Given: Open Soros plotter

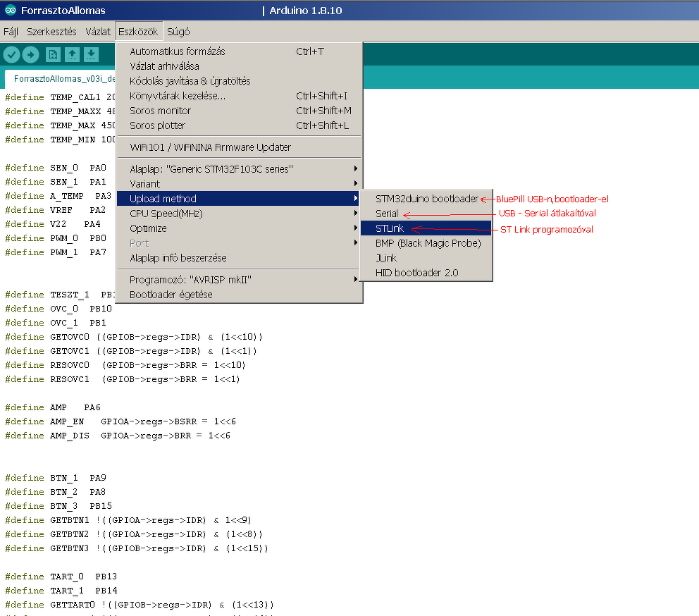Looking at the screenshot, I should coord(239,125).
